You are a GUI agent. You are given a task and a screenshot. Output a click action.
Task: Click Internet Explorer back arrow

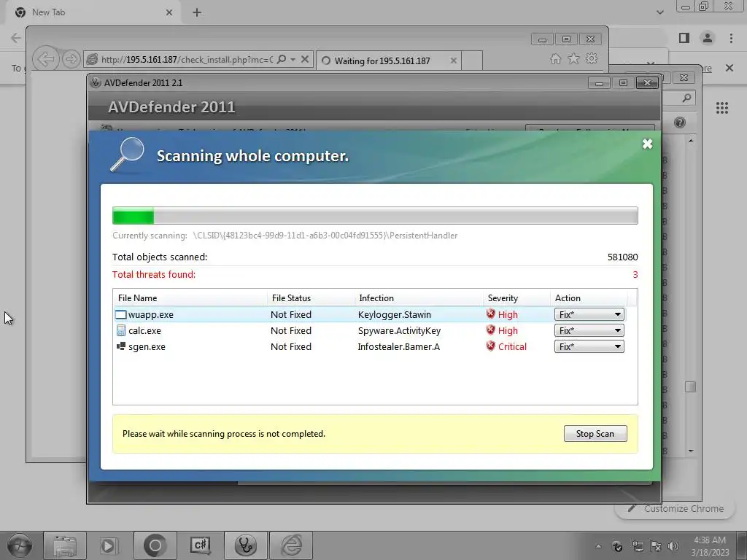(x=46, y=59)
